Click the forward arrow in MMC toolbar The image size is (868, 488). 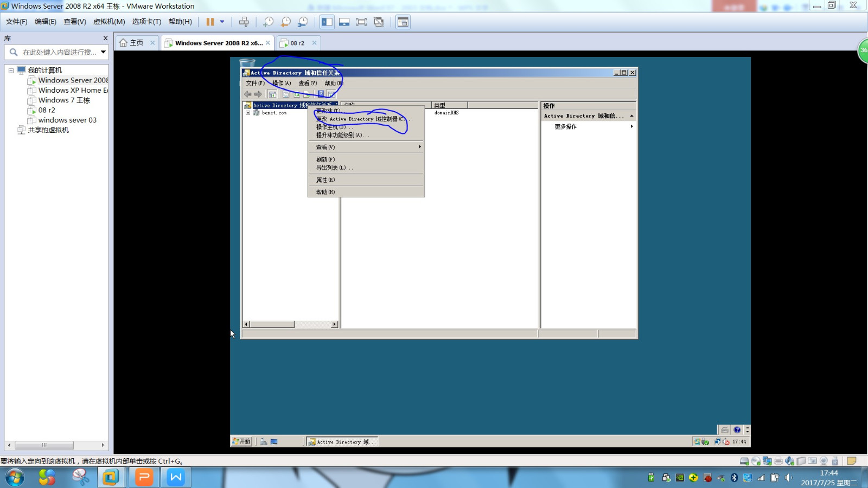tap(258, 94)
